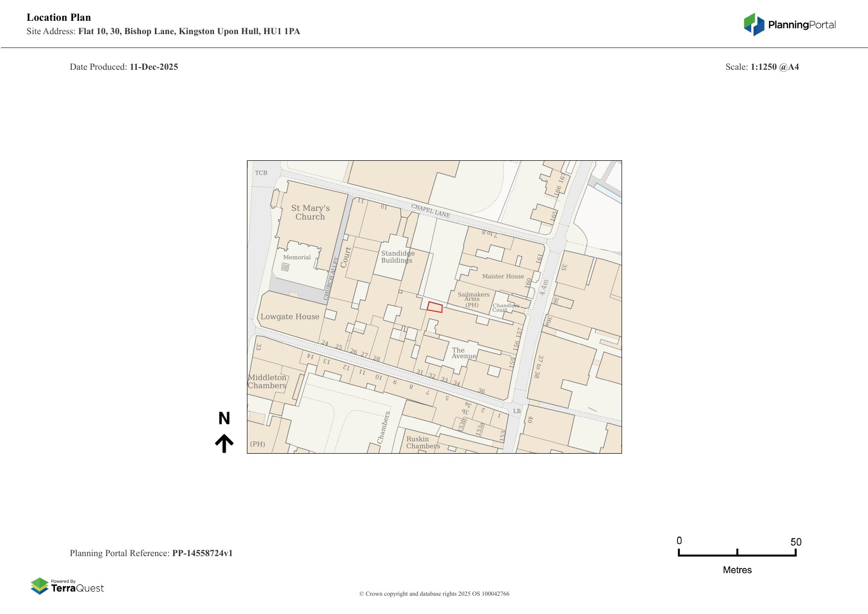Click the TerraQuest layered logo icon
This screenshot has width=868, height=614.
click(40, 586)
